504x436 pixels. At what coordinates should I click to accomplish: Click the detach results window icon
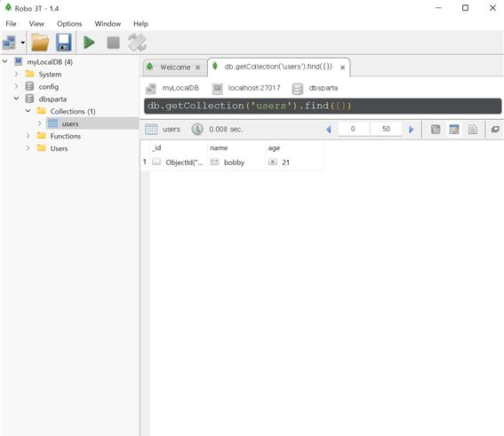[x=495, y=129]
